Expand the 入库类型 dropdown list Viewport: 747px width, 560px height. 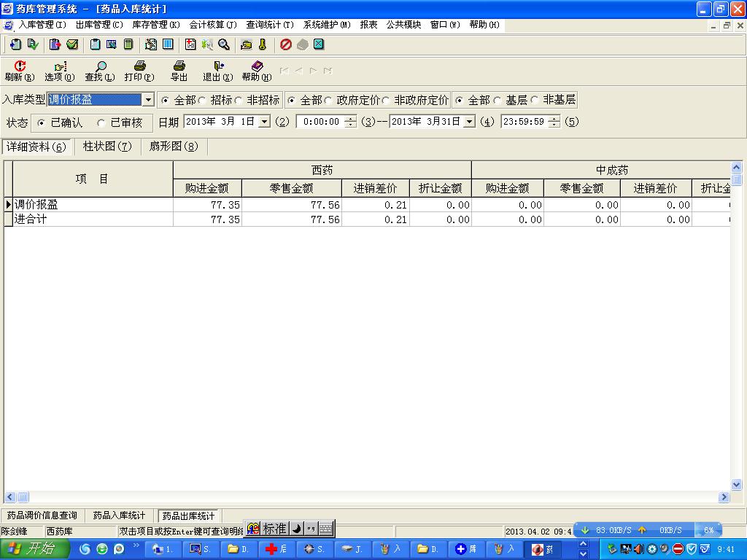click(x=148, y=100)
